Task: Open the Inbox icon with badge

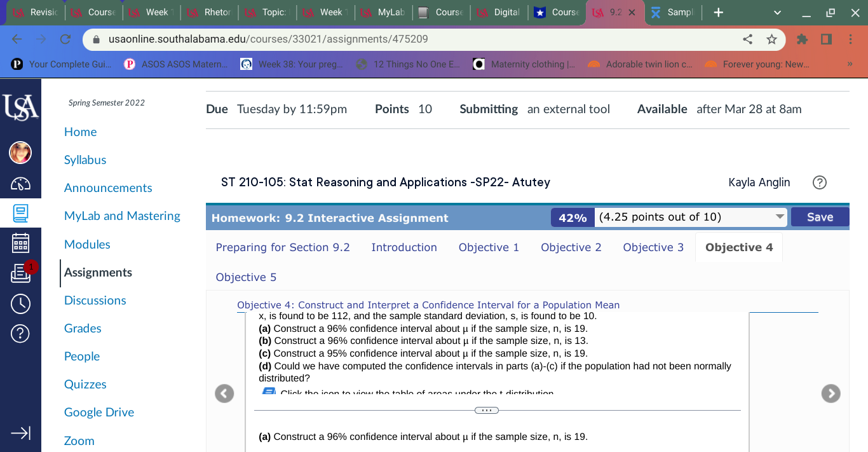Action: click(x=20, y=273)
